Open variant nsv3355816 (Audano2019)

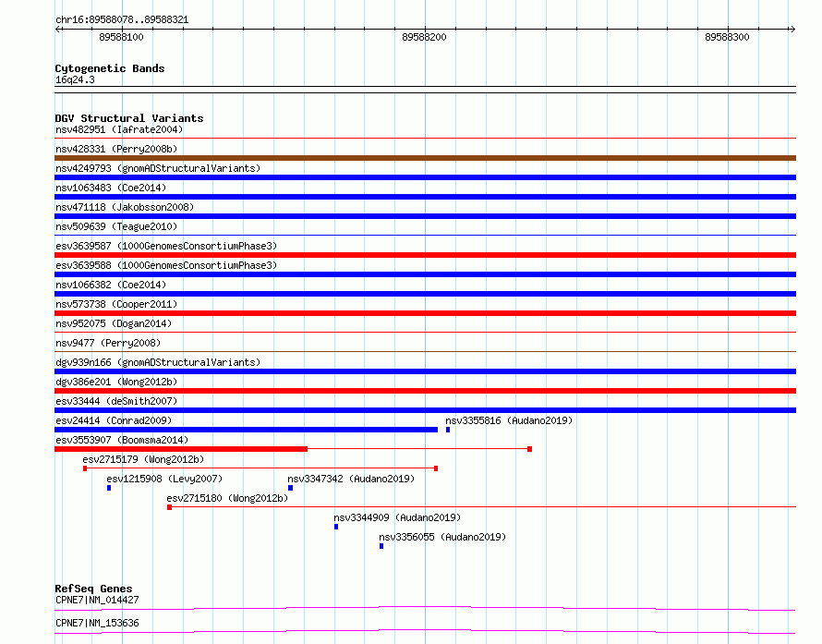[509, 420]
